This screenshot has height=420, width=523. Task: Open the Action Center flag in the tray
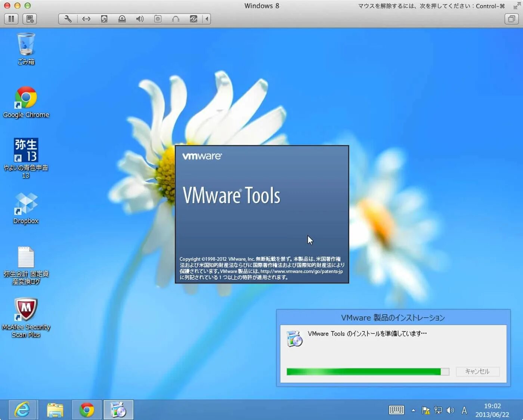tap(426, 410)
